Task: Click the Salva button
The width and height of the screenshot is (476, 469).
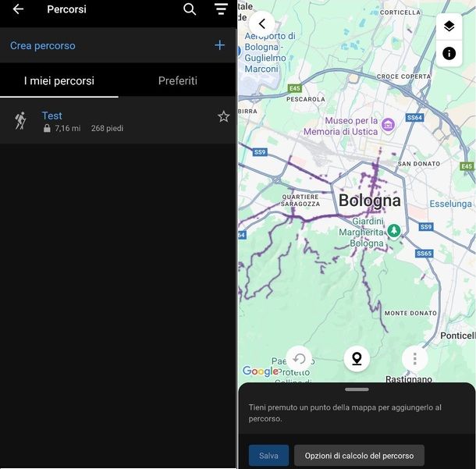Action: (x=268, y=455)
